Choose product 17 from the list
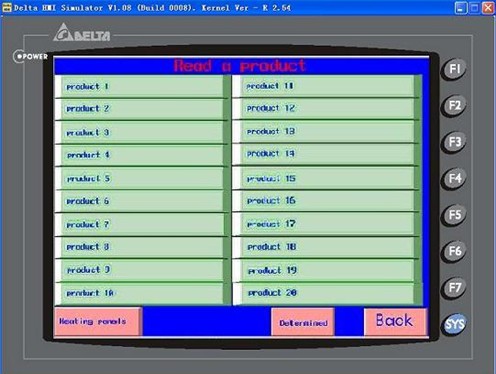Image resolution: width=496 pixels, height=374 pixels. coord(327,224)
